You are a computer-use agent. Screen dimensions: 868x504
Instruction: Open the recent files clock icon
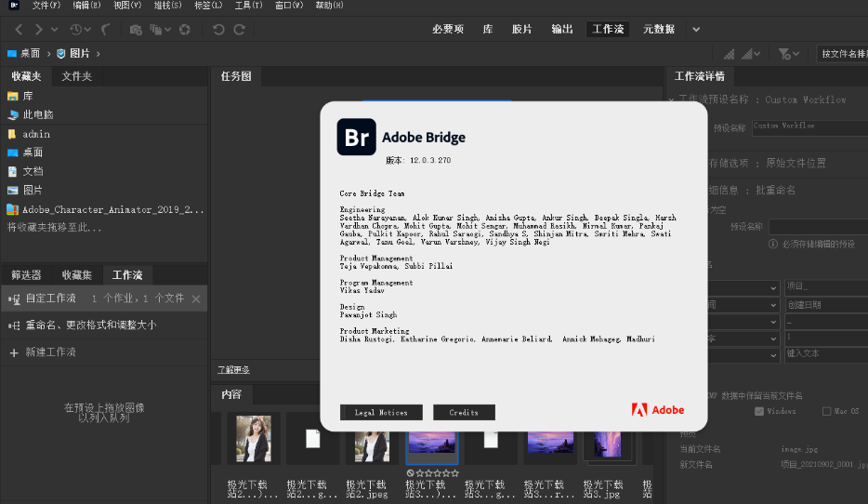[76, 30]
